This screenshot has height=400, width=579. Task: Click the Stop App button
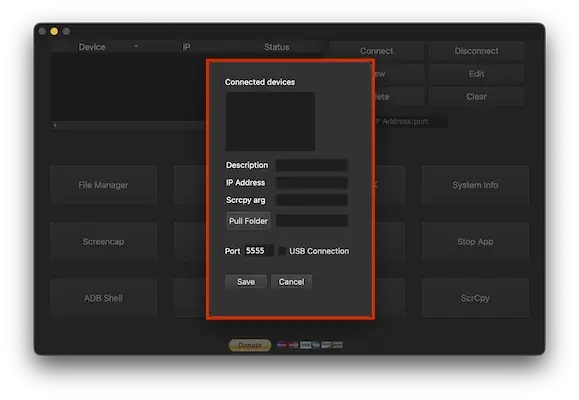[475, 242]
